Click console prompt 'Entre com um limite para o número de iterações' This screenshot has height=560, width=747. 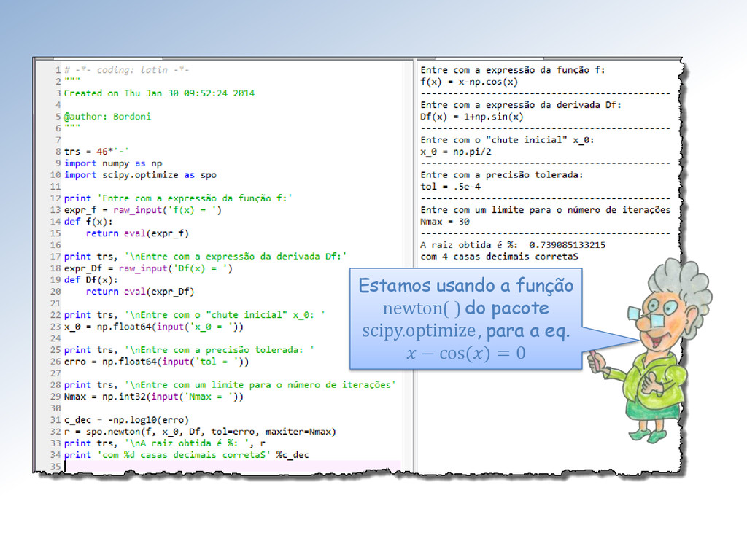click(546, 210)
